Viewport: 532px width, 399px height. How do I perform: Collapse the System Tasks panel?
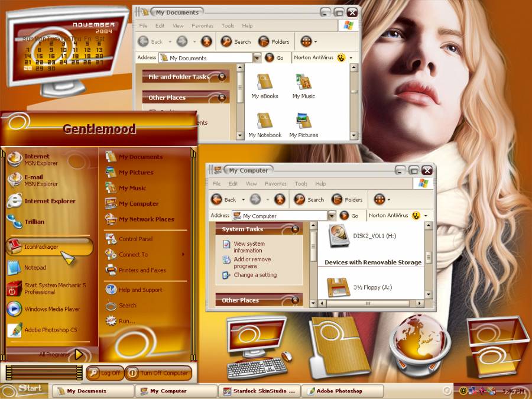pyautogui.click(x=296, y=229)
